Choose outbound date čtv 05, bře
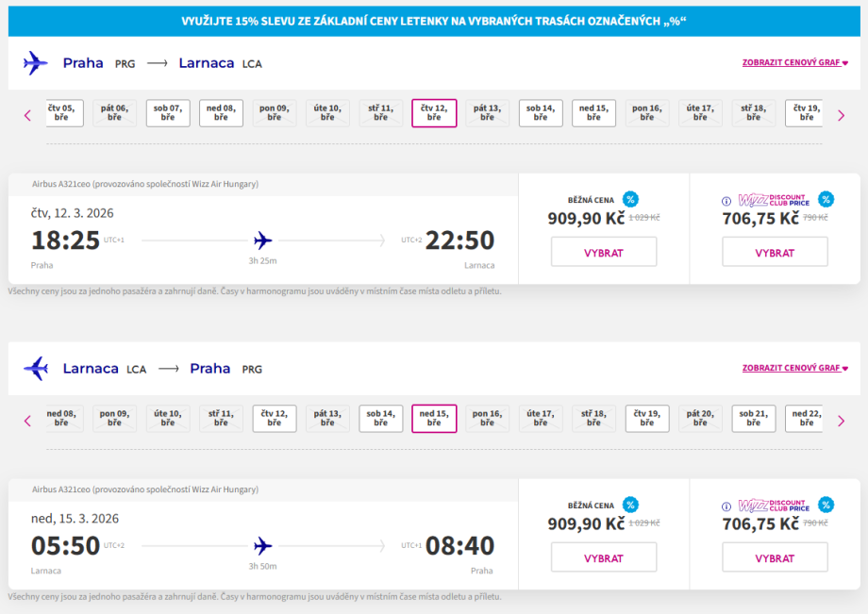 tap(62, 113)
